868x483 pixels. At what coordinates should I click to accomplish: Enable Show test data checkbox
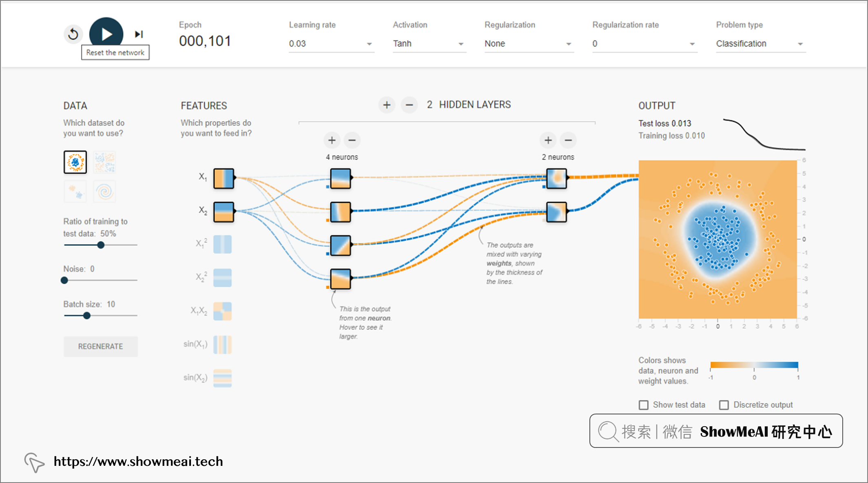tap(644, 405)
